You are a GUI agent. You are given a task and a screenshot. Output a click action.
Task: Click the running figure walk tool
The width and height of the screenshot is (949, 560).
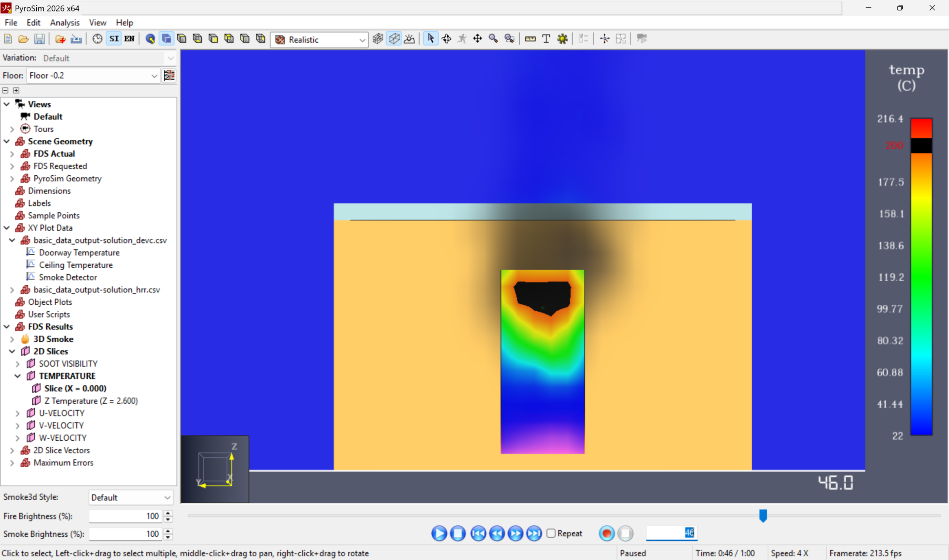point(462,39)
